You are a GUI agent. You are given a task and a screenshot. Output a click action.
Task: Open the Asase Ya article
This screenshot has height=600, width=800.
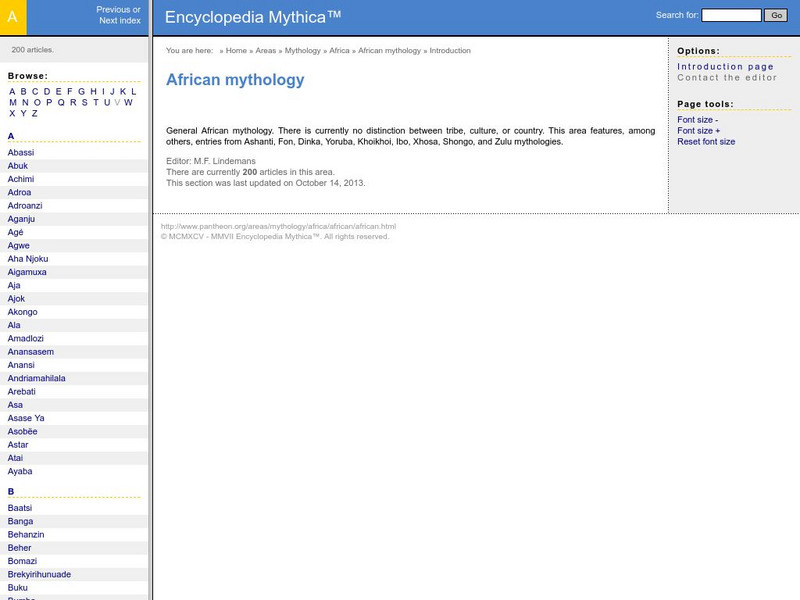[26, 418]
